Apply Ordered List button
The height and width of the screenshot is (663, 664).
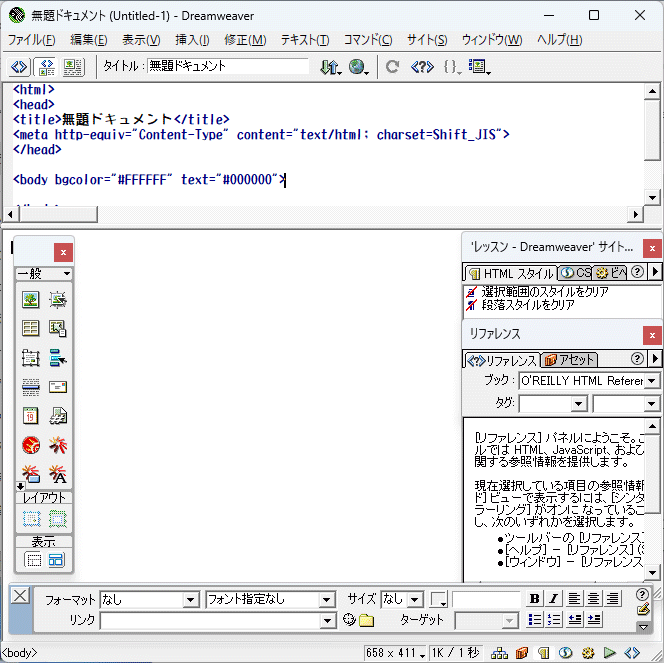554,620
